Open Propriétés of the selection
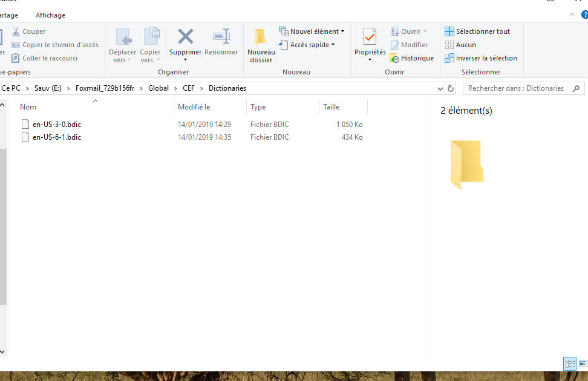 [x=370, y=37]
